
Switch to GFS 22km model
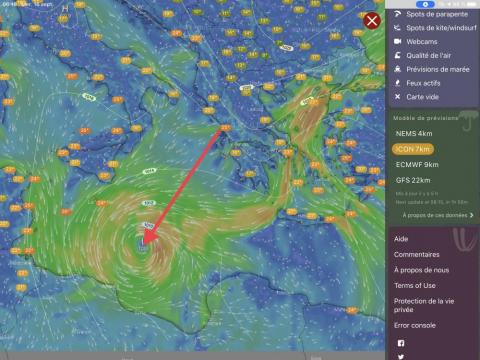pos(413,180)
